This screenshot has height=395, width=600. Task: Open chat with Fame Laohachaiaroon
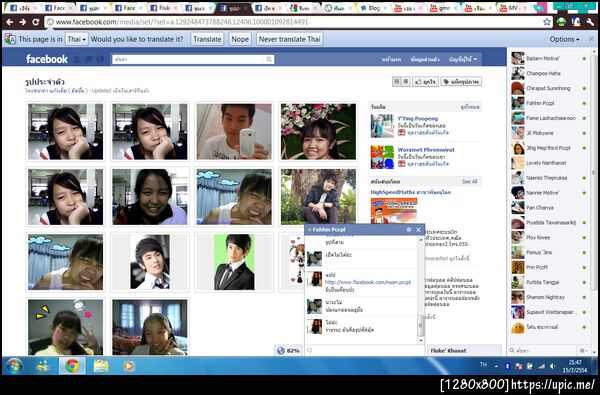[549, 118]
